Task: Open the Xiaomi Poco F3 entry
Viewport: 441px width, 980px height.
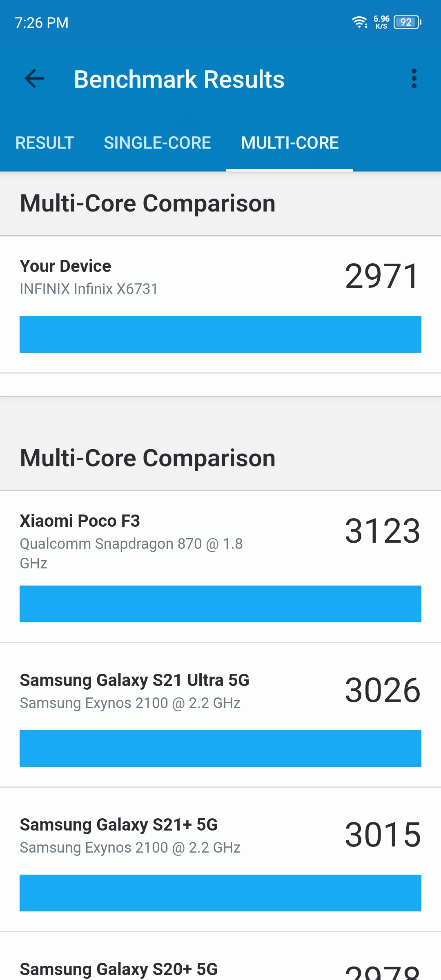Action: tap(220, 567)
